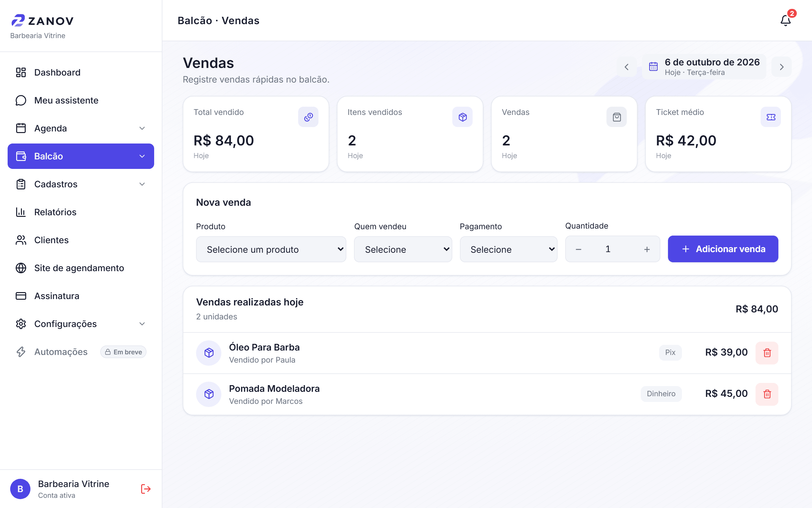
Task: Open Meu assistente in sidebar
Action: click(81, 100)
